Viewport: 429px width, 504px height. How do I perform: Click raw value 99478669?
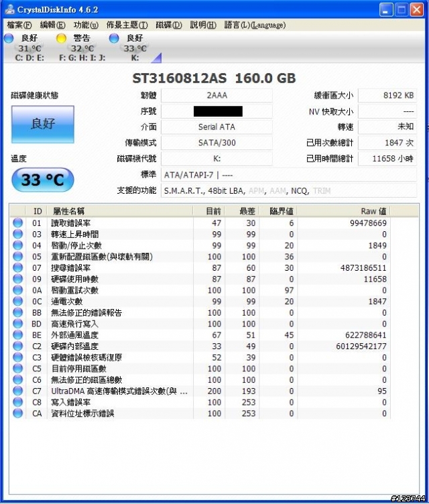coord(368,223)
